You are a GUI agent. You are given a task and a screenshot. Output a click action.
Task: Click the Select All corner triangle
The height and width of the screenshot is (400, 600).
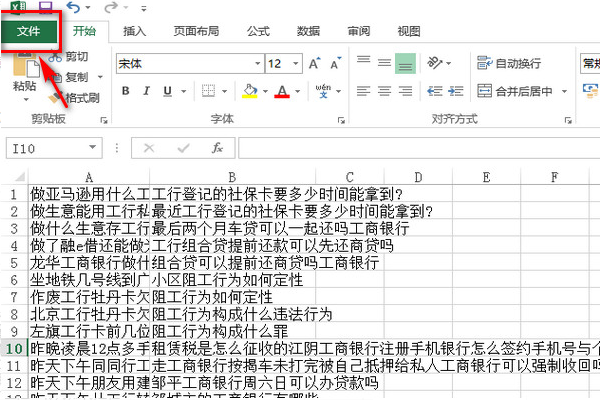click(19, 176)
